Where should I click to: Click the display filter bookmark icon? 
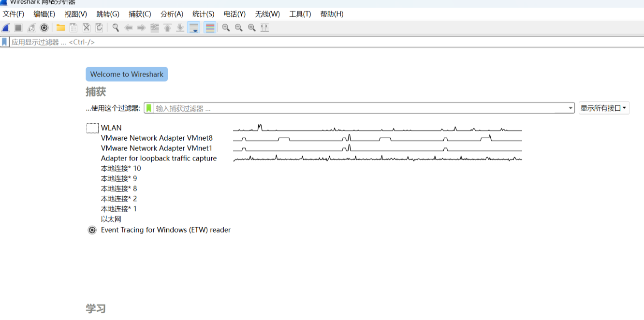(4, 42)
